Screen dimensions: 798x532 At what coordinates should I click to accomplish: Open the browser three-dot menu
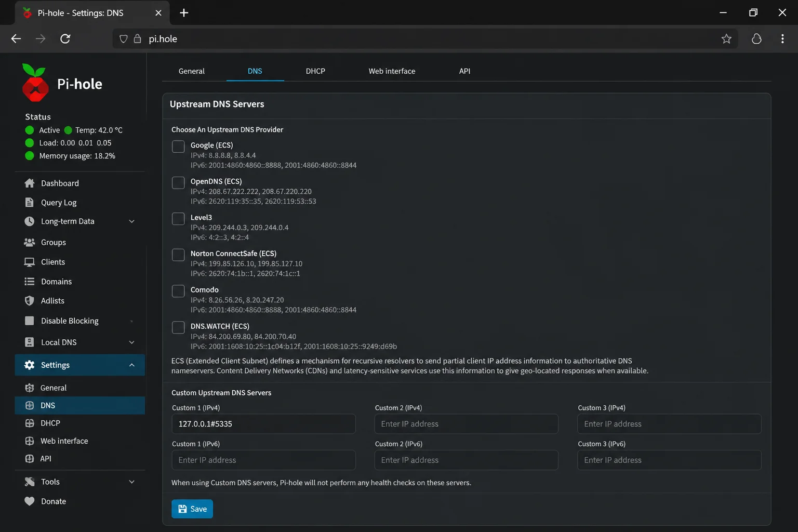pyautogui.click(x=782, y=38)
